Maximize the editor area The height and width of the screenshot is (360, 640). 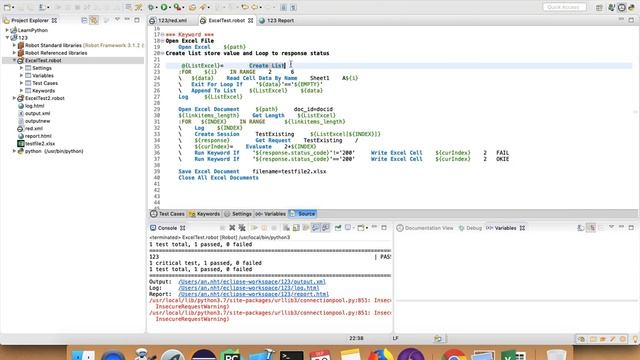631,20
